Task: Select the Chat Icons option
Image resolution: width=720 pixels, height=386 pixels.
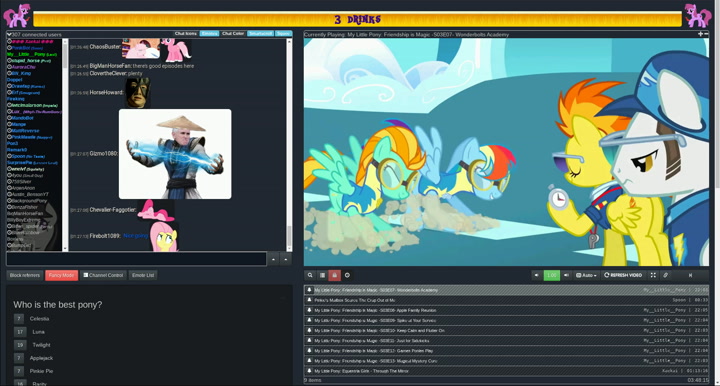Action: click(x=186, y=34)
